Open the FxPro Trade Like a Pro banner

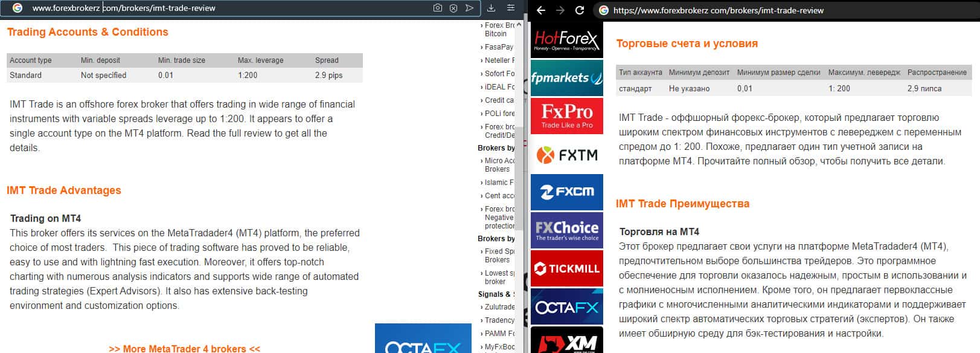[566, 116]
